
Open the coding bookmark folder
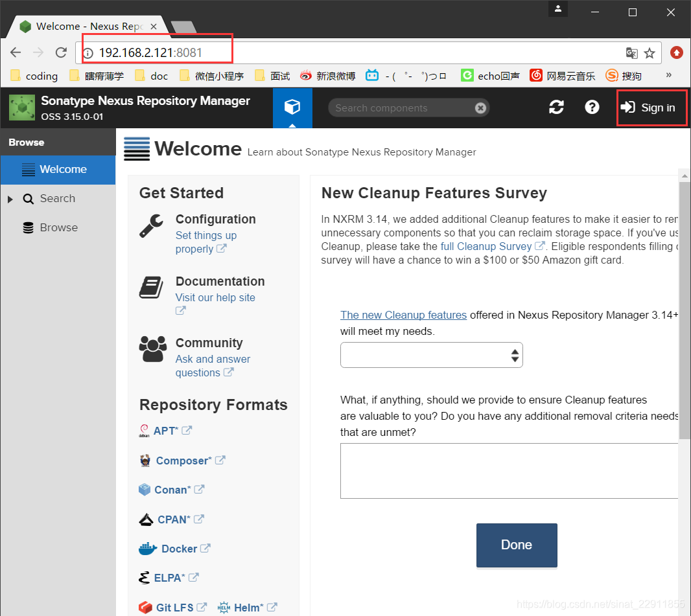click(x=34, y=76)
